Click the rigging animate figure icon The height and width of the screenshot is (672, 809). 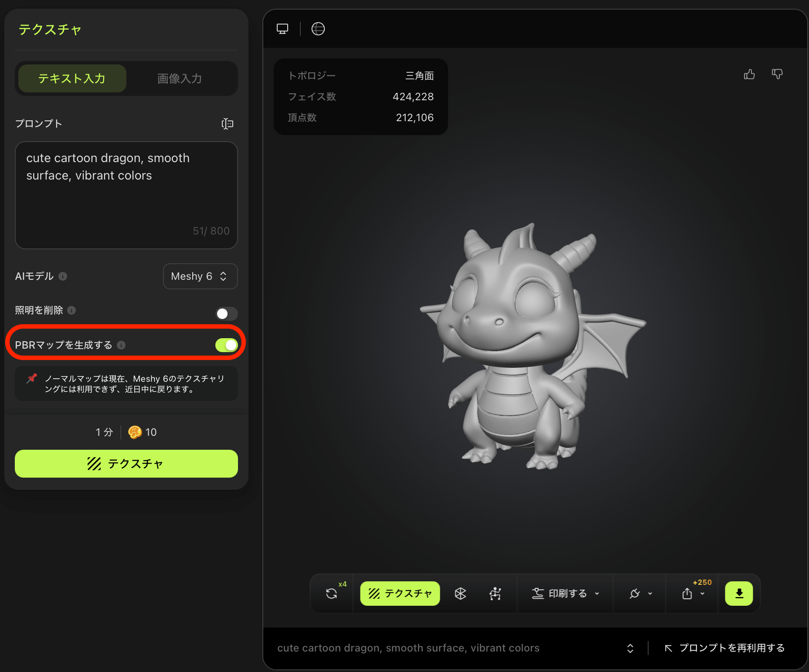point(495,594)
